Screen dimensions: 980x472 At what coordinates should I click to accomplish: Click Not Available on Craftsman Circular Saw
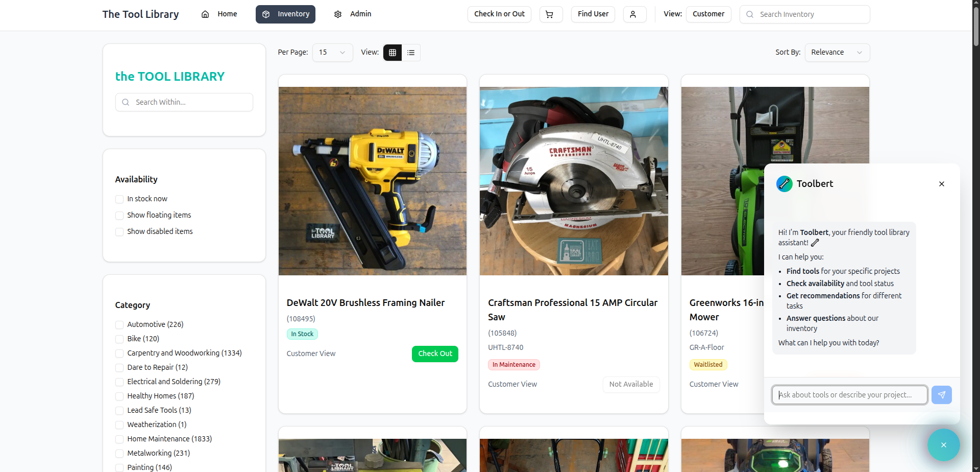(631, 385)
